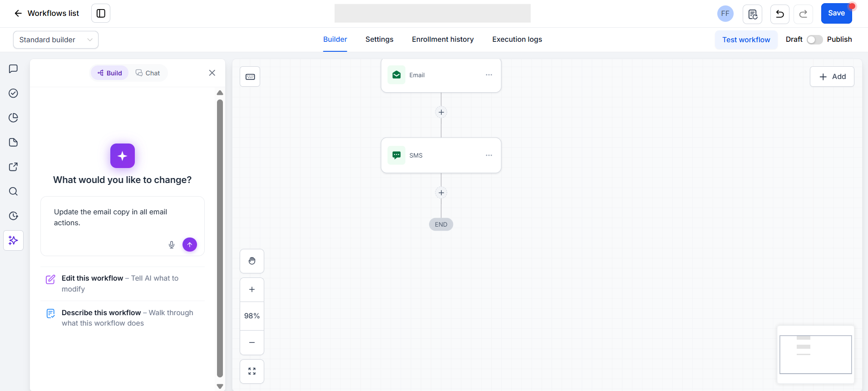Open comments icon in left sidebar
This screenshot has width=868, height=391.
(14, 69)
